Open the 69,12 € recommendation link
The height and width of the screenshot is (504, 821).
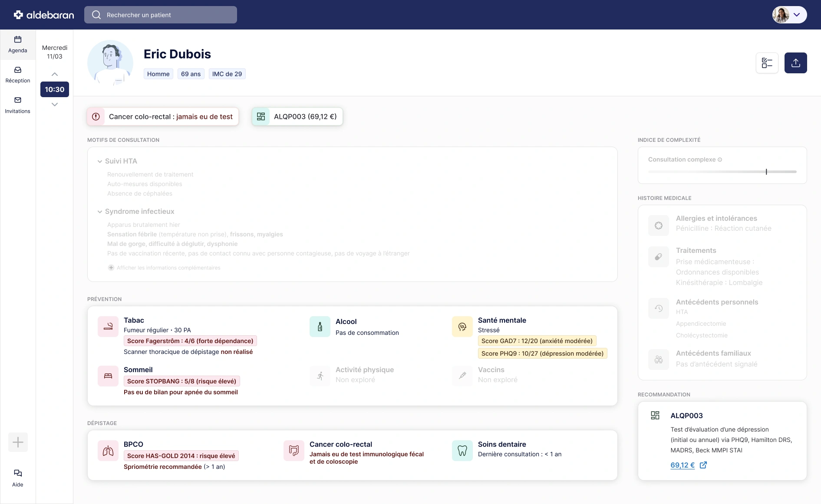[689, 465]
